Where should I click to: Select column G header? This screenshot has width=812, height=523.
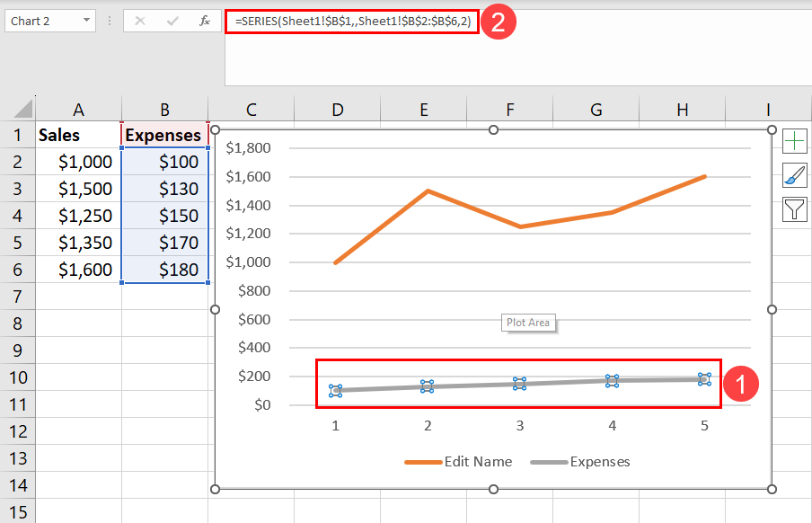click(596, 110)
